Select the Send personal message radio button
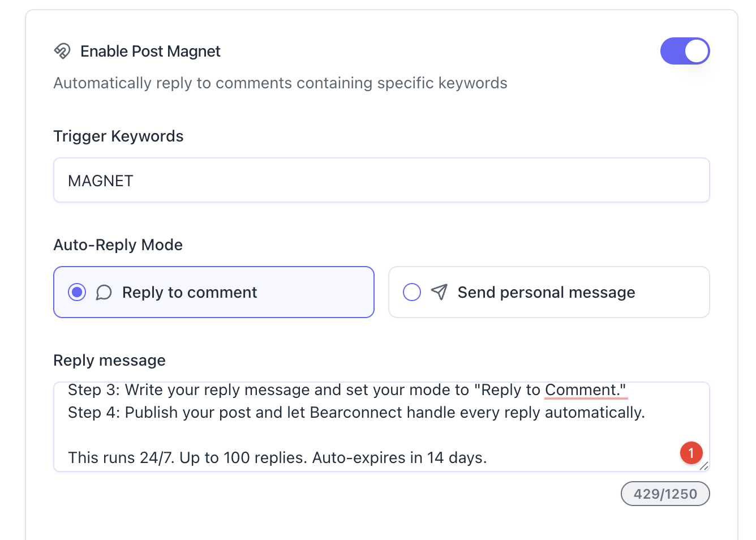The height and width of the screenshot is (540, 756). pos(412,293)
